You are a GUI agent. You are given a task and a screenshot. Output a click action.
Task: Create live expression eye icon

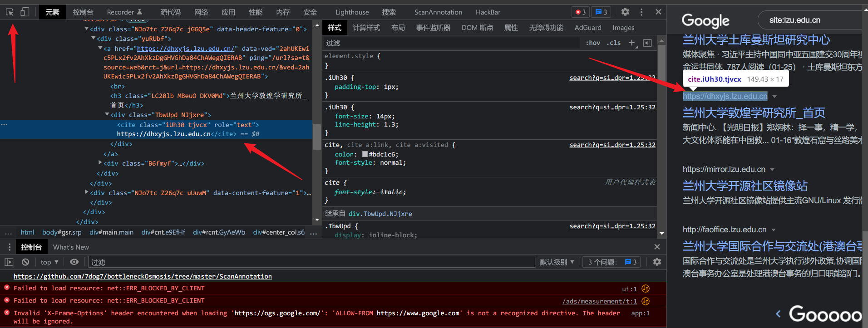(x=74, y=262)
